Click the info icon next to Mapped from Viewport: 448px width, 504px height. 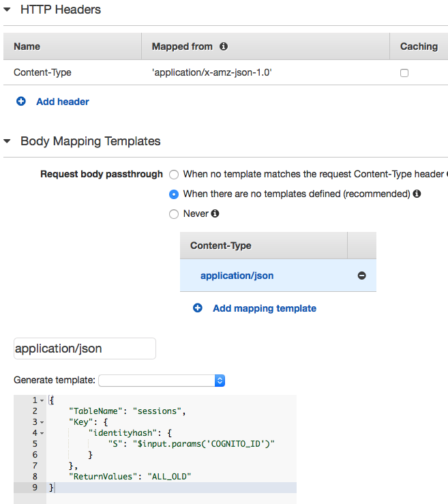224,46
